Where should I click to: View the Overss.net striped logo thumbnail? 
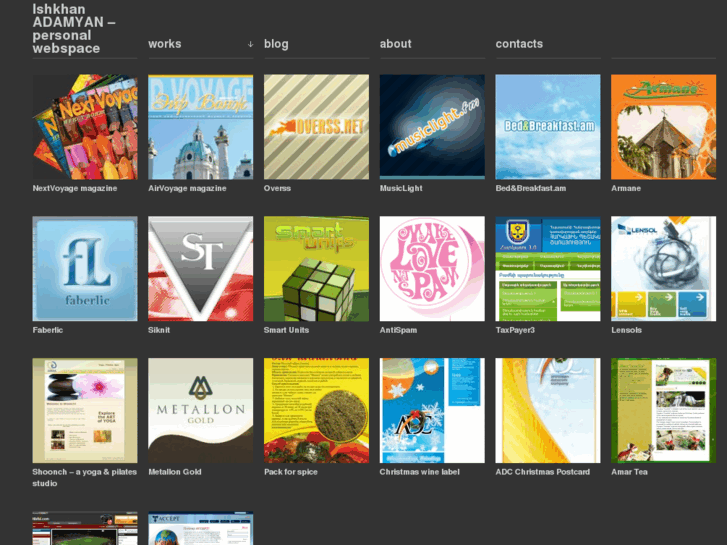click(316, 127)
